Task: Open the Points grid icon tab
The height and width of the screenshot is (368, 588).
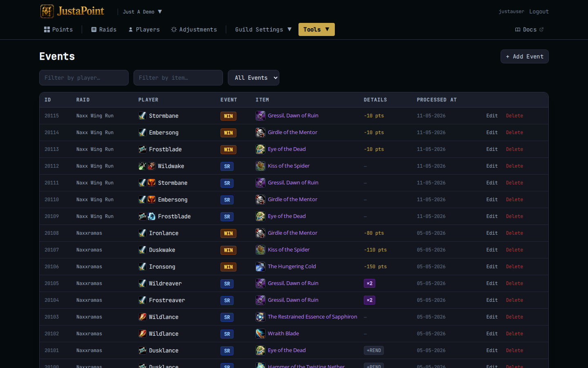Action: [58, 29]
